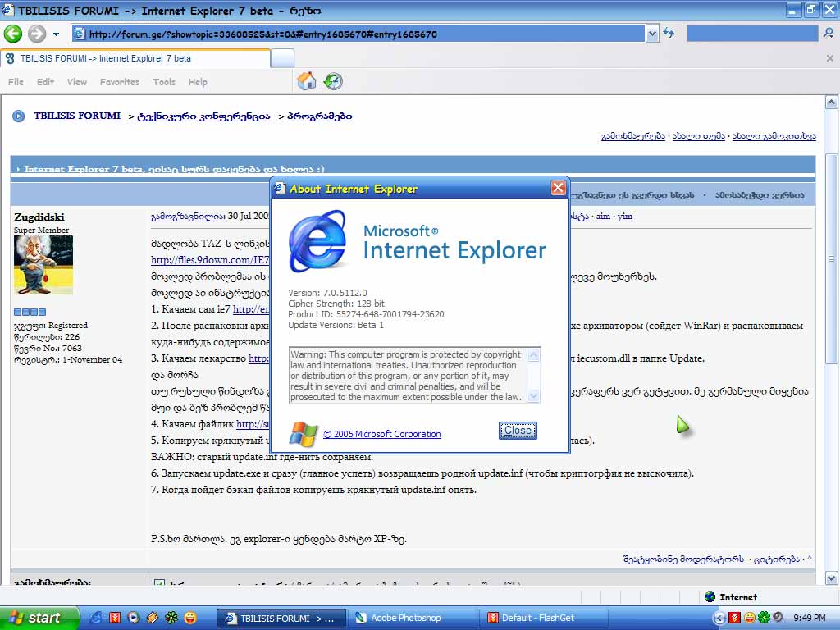This screenshot has width=840, height=630.
Task: Open the File menu
Action: pyautogui.click(x=16, y=82)
